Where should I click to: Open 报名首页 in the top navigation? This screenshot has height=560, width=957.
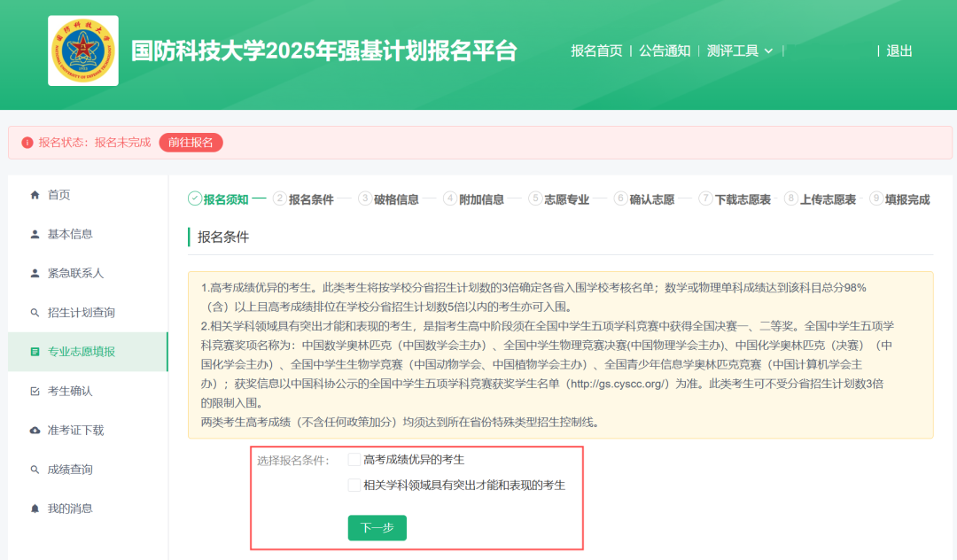point(596,51)
